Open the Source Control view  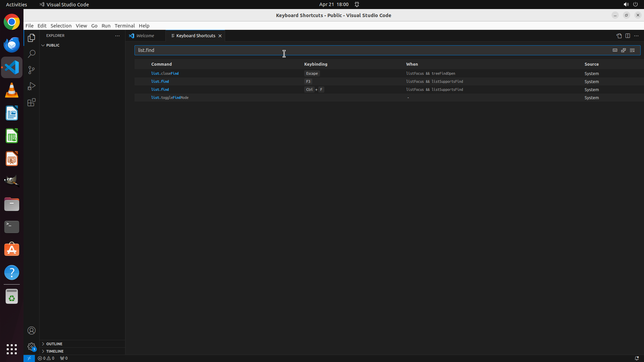tap(32, 70)
